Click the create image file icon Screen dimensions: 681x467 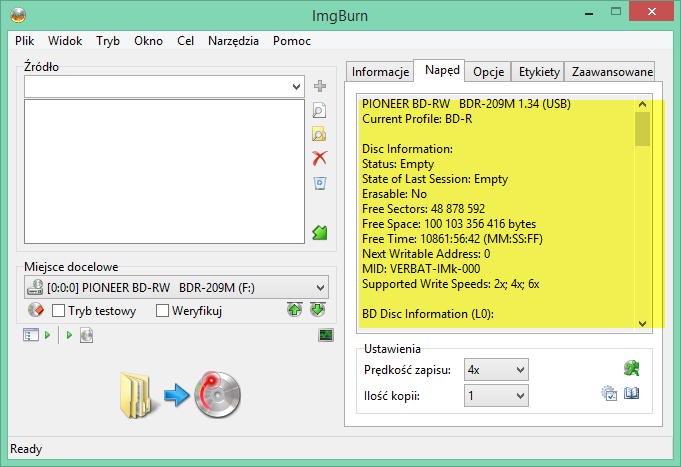pos(86,335)
